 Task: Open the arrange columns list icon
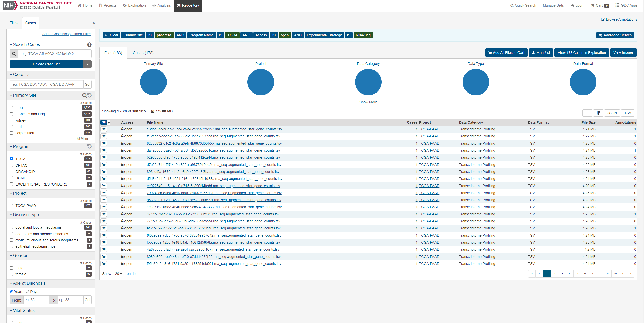(587, 113)
